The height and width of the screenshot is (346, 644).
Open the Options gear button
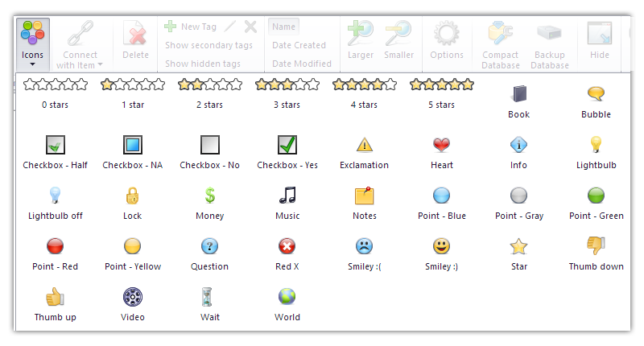[x=447, y=39]
